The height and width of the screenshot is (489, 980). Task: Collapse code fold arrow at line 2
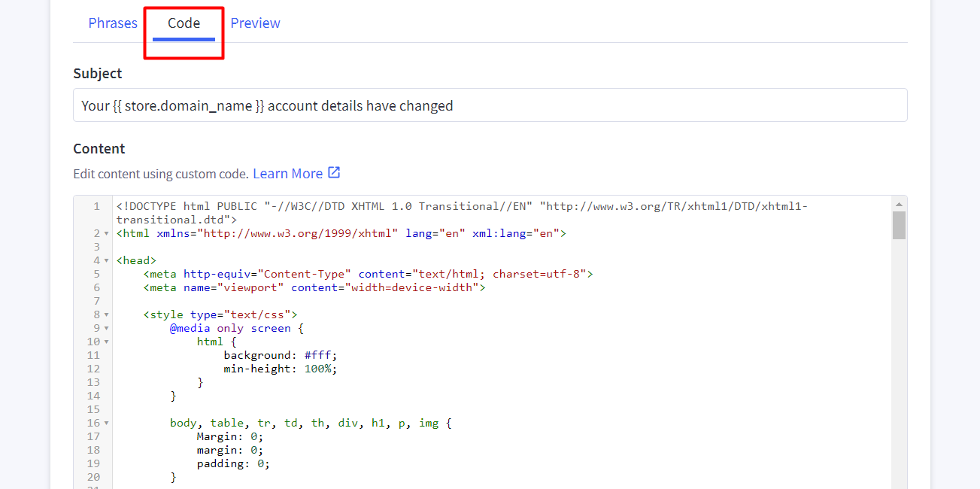coord(107,234)
